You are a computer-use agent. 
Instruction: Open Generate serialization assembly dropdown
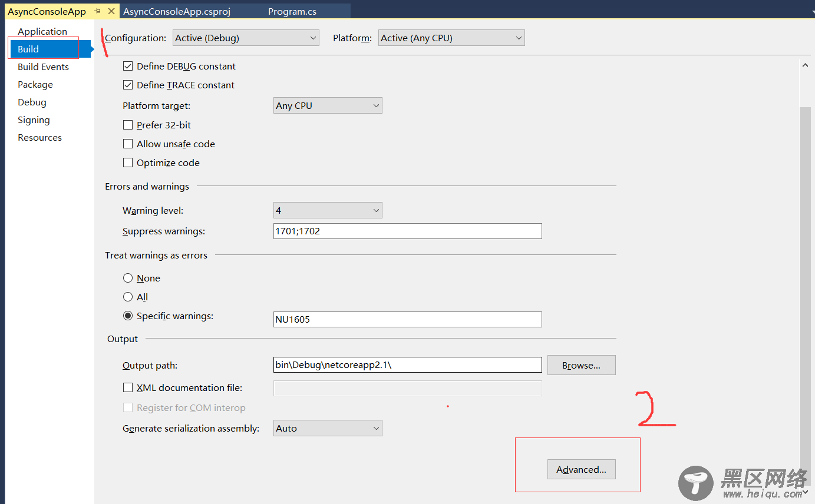[x=328, y=428]
